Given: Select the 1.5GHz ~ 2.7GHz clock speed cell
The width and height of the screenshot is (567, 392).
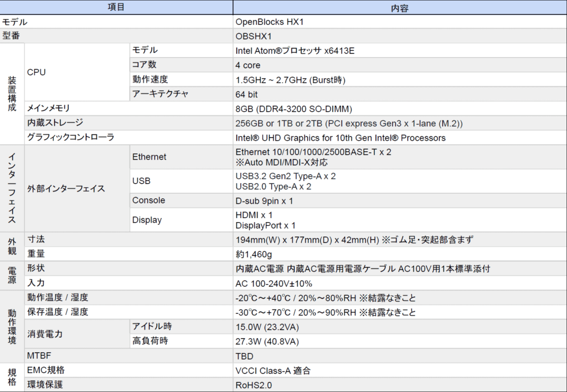Looking at the screenshot, I should (290, 80).
